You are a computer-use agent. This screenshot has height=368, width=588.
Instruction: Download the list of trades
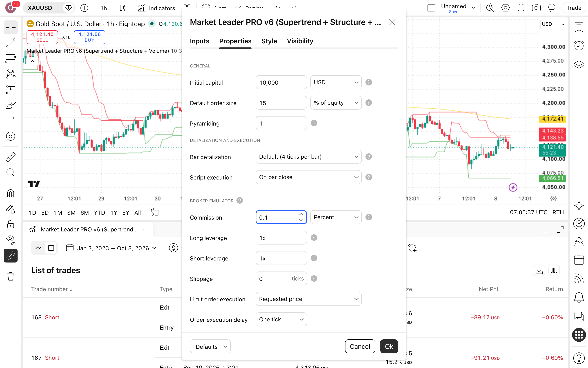(539, 270)
